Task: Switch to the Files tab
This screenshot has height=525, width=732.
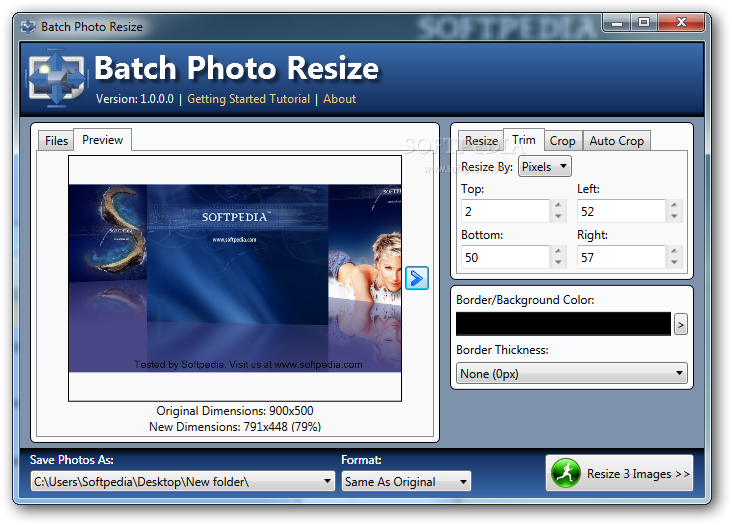Action: tap(56, 140)
